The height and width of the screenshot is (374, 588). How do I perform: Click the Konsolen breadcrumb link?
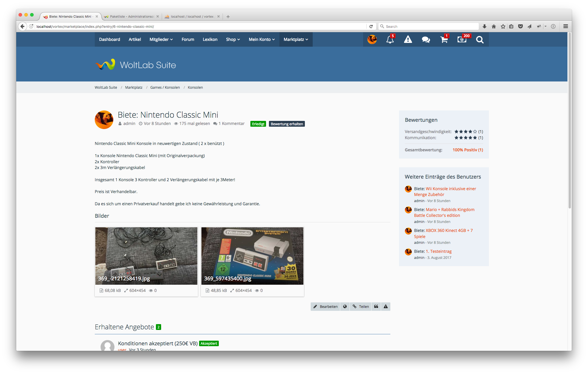195,87
